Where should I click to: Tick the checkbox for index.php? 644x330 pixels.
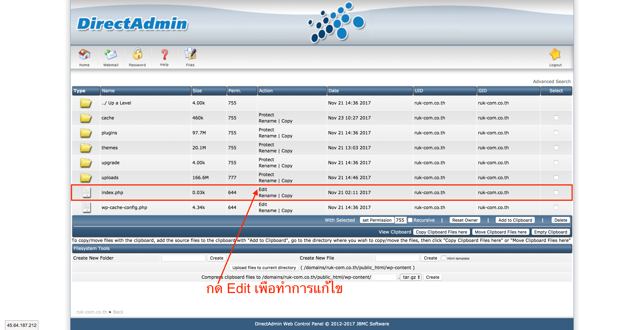pos(556,192)
